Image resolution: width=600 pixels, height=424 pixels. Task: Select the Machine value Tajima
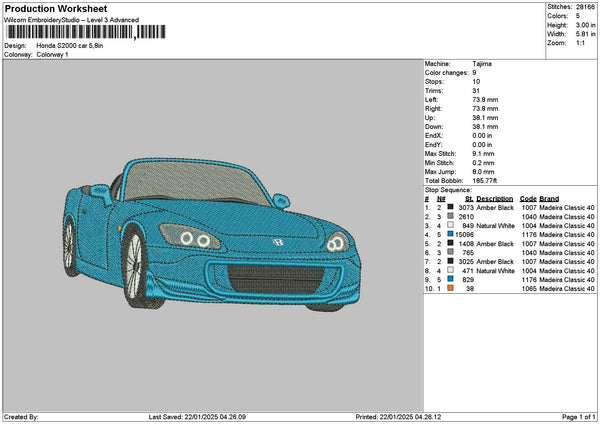tap(482, 63)
